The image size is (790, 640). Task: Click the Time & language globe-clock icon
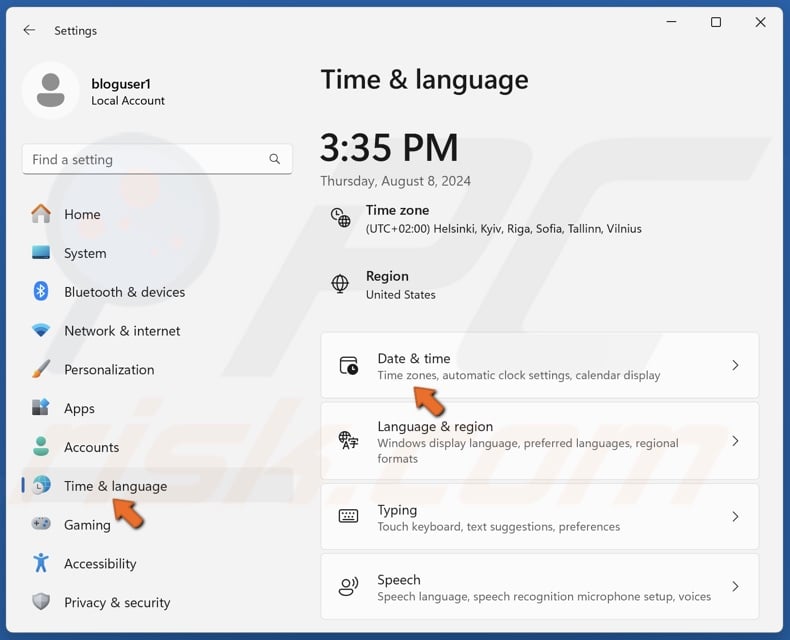tap(41, 485)
